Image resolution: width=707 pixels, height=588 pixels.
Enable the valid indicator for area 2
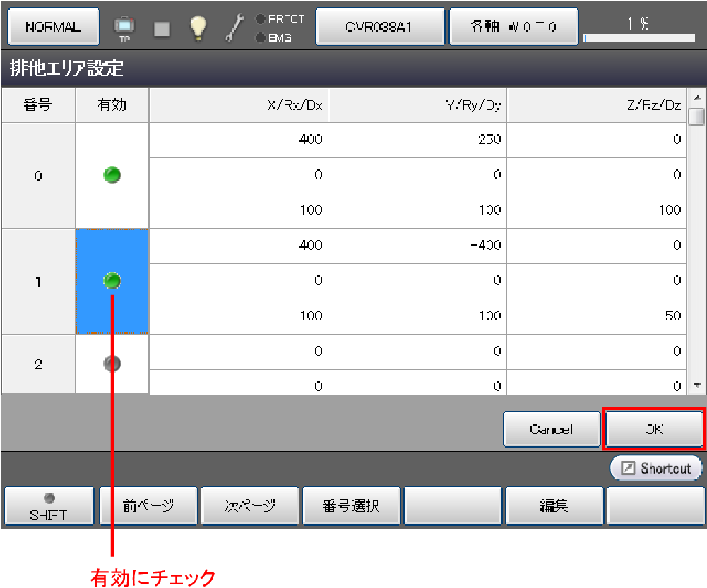(x=112, y=364)
